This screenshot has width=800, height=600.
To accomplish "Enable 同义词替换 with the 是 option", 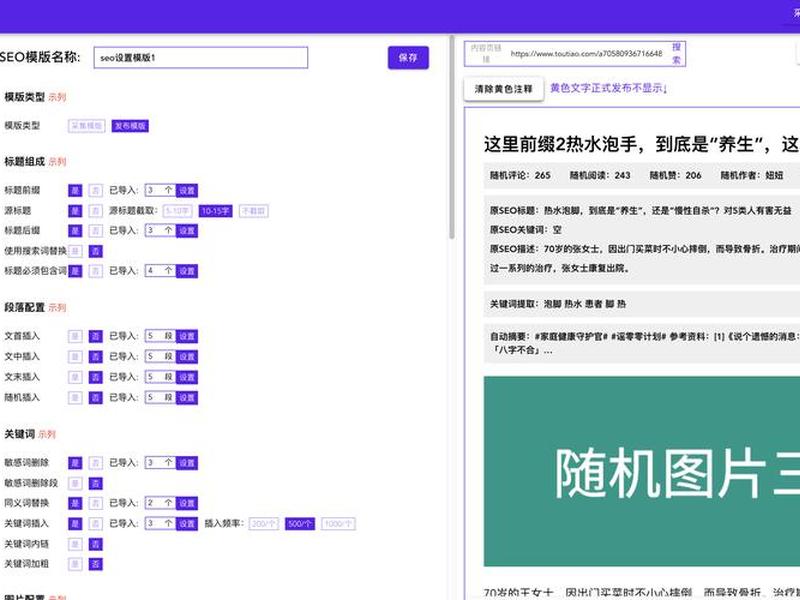I will [75, 503].
